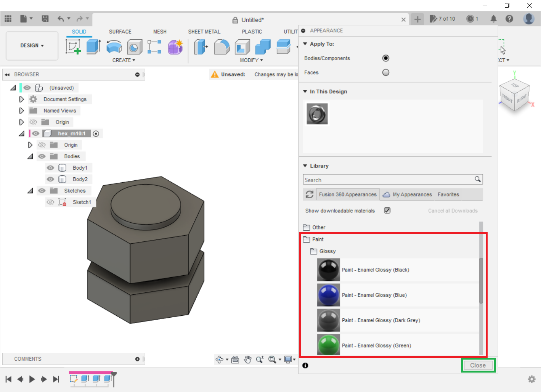
Task: Expand the Document Settings tree node
Action: coord(21,99)
